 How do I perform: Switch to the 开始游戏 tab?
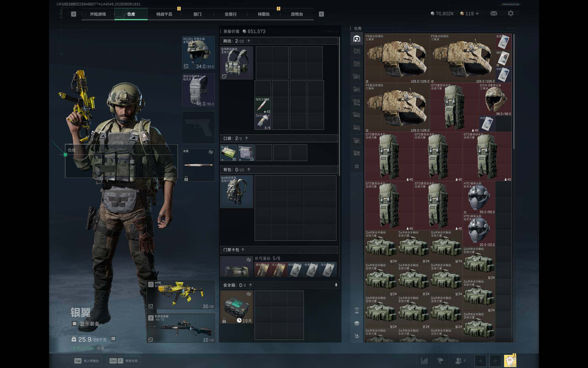point(98,14)
